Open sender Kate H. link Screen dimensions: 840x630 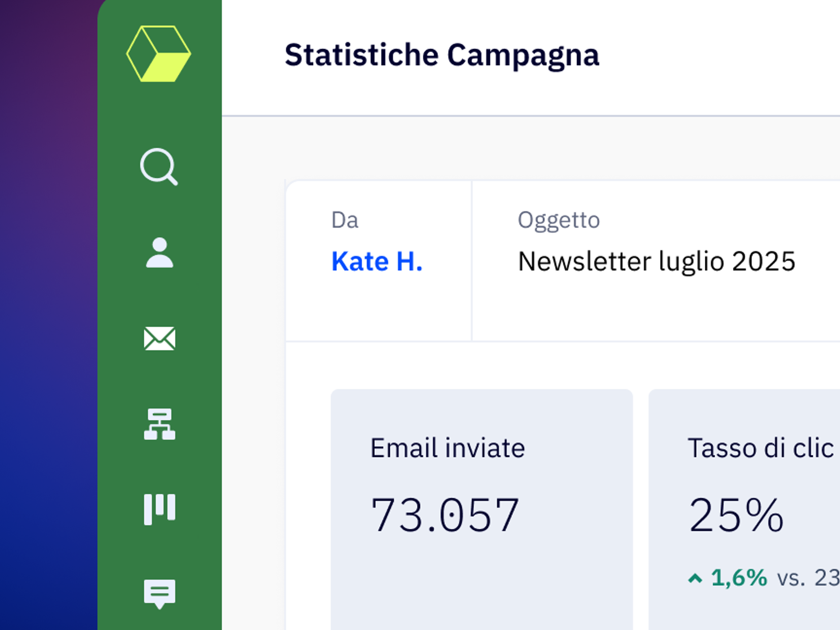(x=377, y=262)
